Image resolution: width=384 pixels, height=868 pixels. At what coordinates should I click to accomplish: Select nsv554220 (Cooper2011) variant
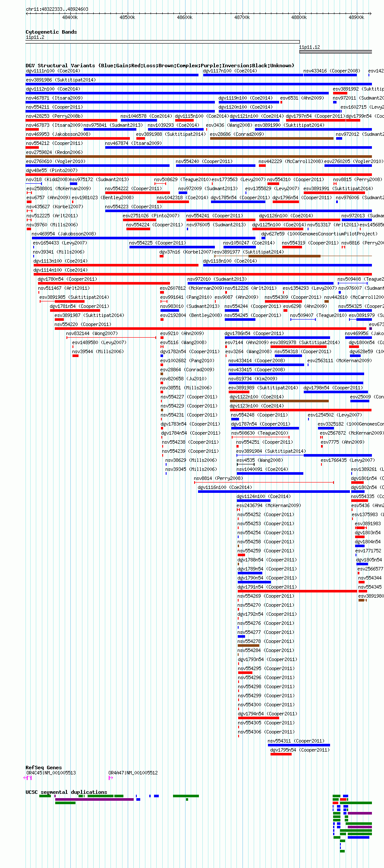pyautogui.click(x=211, y=329)
